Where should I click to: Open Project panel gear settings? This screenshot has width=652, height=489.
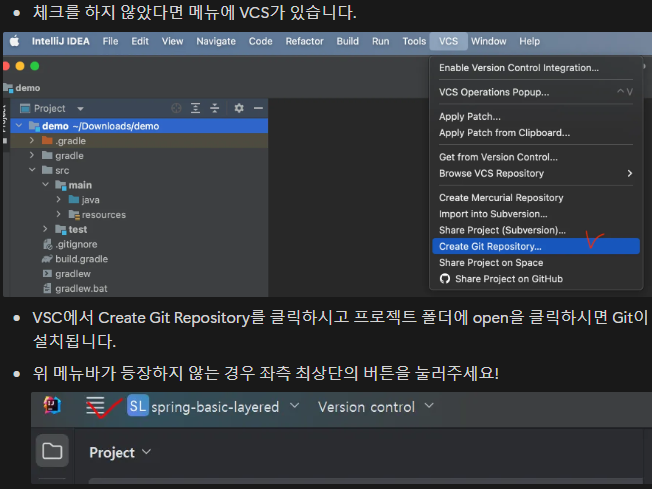pyautogui.click(x=239, y=108)
